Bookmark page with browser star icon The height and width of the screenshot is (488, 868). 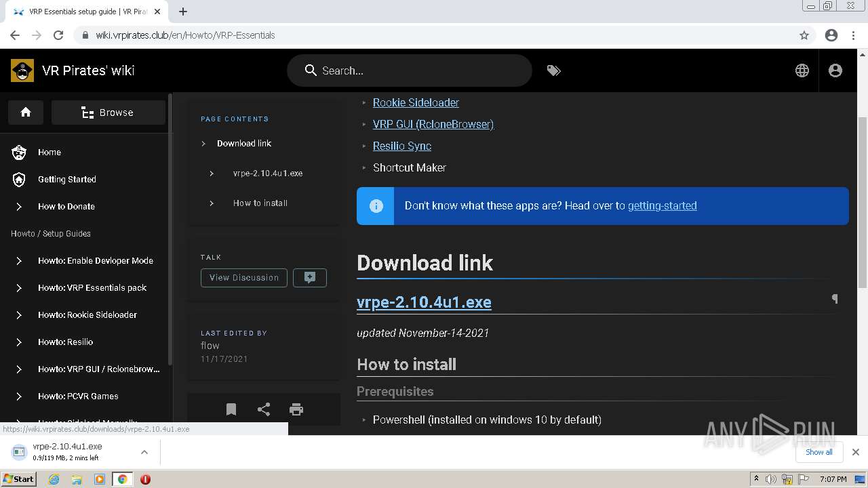tap(804, 35)
